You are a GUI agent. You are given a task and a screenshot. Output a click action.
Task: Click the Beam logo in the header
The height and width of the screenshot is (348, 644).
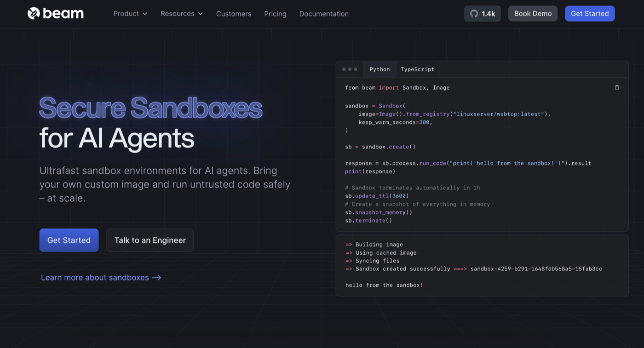pos(56,14)
